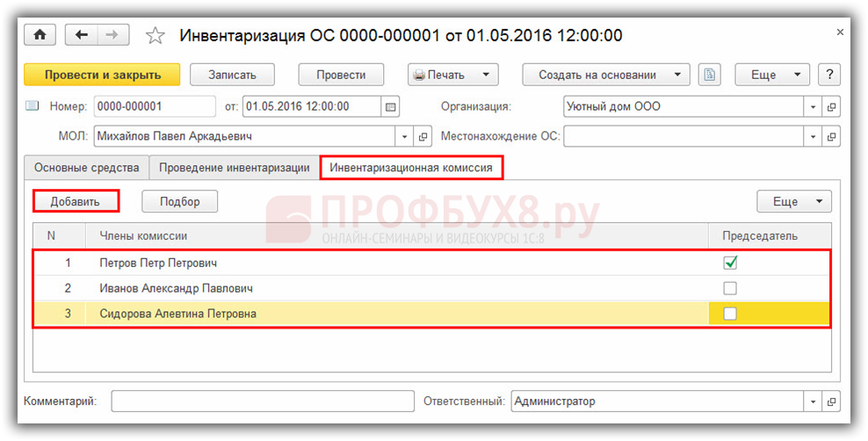Open the МОЛ field's linked record icon
868x441 pixels.
(423, 137)
